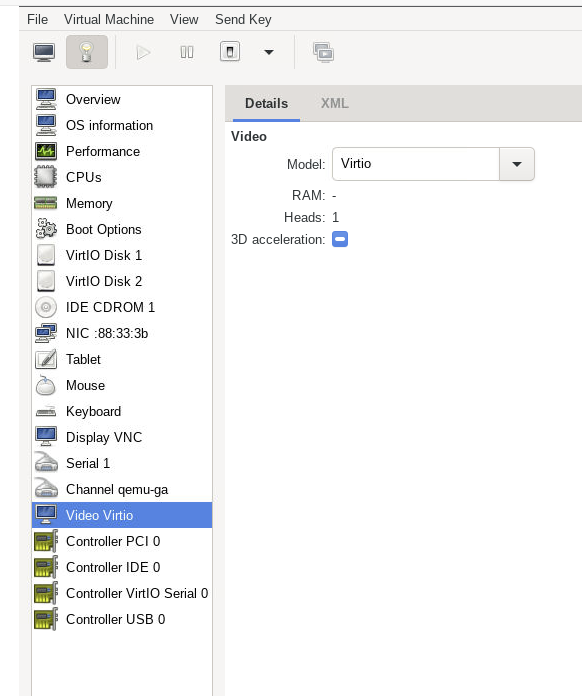Click the Keyboard label
582x696 pixels.
(94, 411)
